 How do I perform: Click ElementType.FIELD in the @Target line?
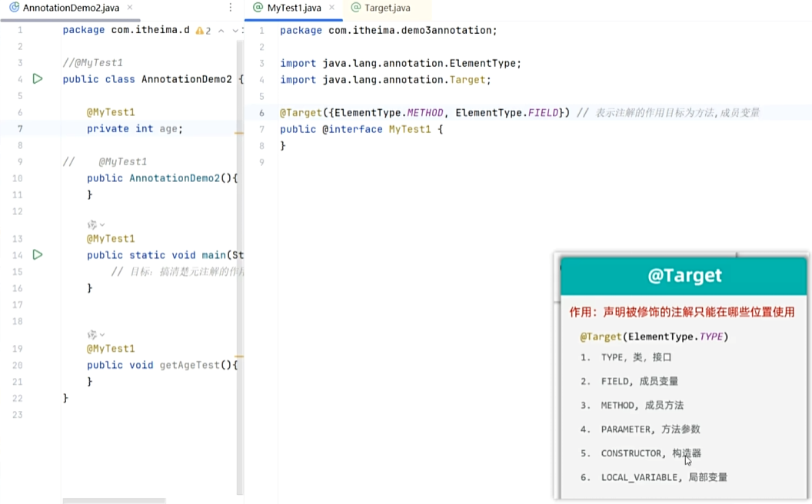point(507,113)
